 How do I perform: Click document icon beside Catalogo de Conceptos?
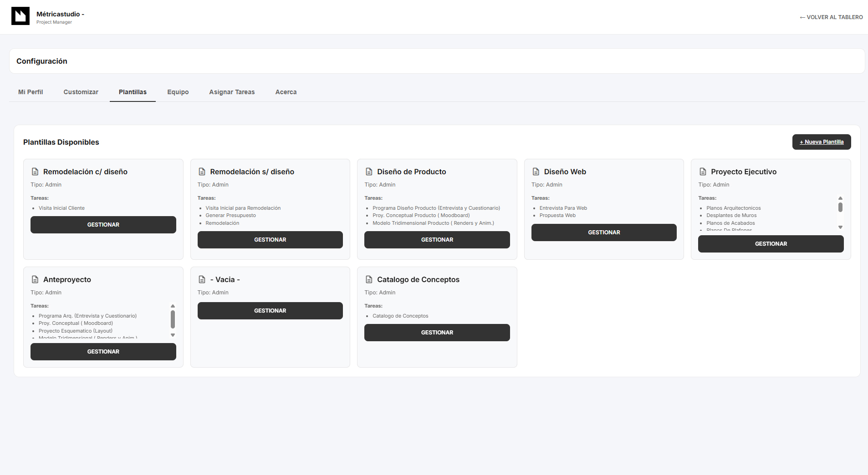(x=369, y=279)
